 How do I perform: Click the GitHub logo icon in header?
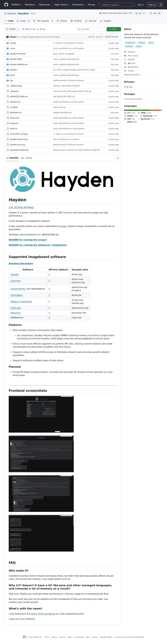pos(6,5)
